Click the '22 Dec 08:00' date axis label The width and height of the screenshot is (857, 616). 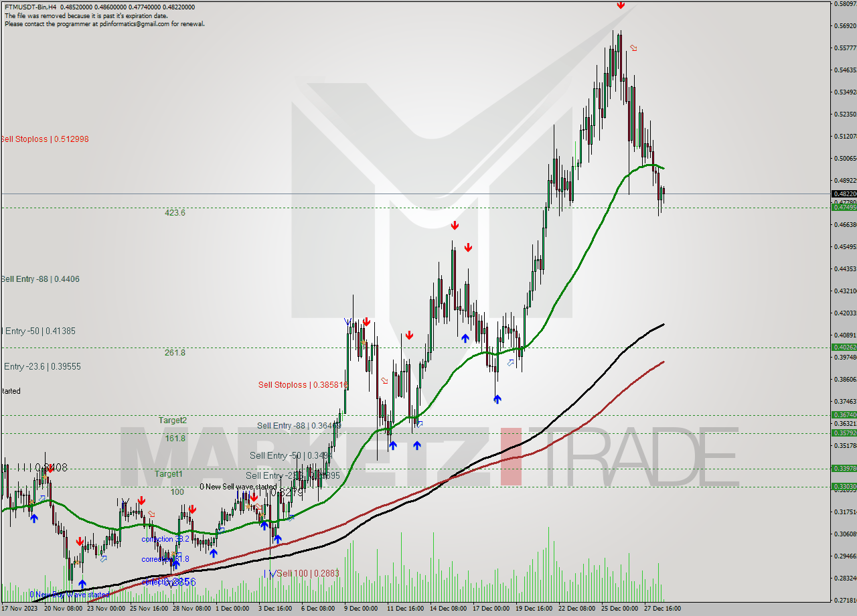(x=577, y=609)
